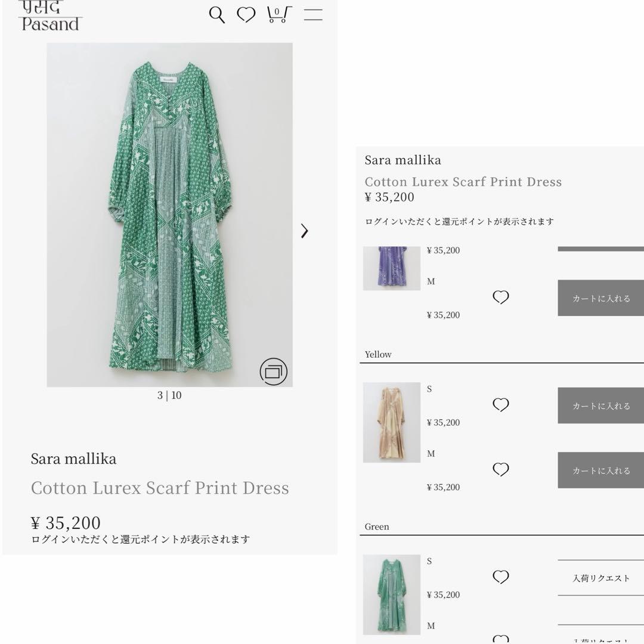
Task: Favorite the purple dress size M
Action: (x=501, y=298)
